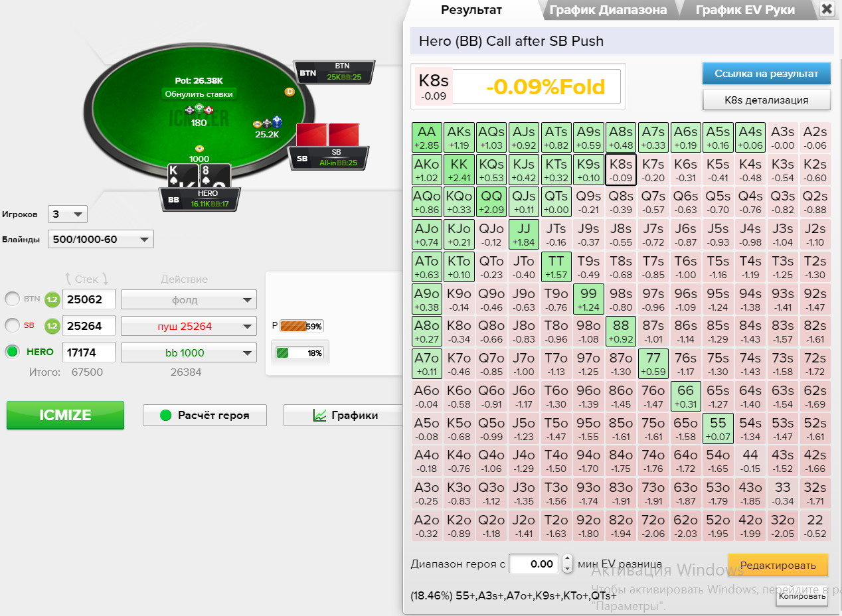
Task: Click the ICMIZE button
Action: [x=65, y=415]
